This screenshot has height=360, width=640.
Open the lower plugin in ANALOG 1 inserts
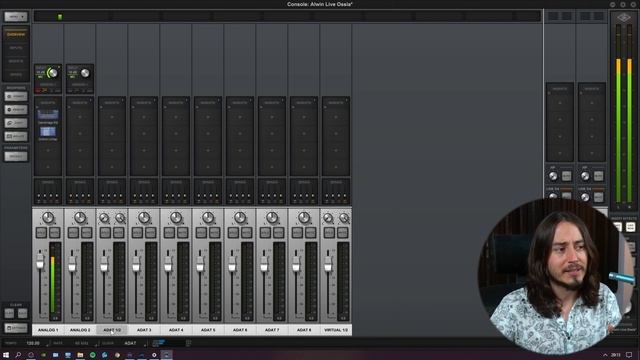tap(48, 131)
